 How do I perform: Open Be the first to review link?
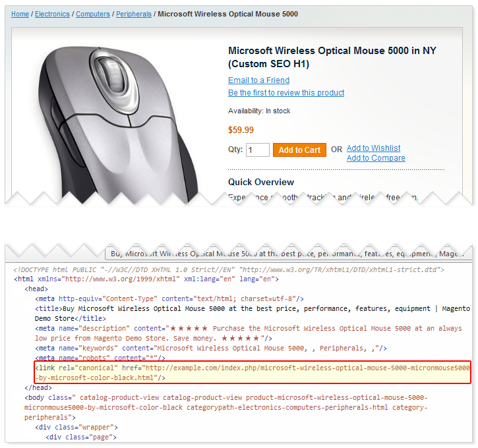click(x=286, y=93)
